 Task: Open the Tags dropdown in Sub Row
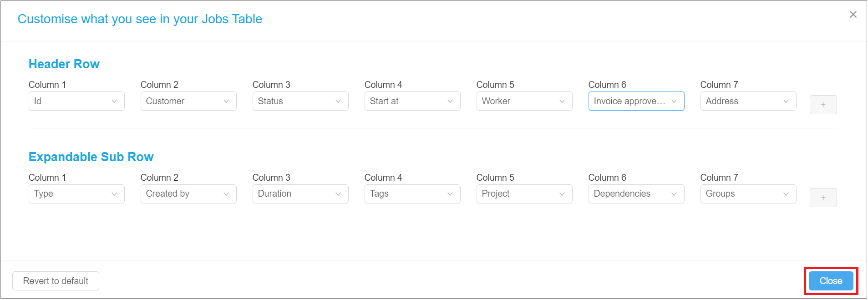pos(412,193)
